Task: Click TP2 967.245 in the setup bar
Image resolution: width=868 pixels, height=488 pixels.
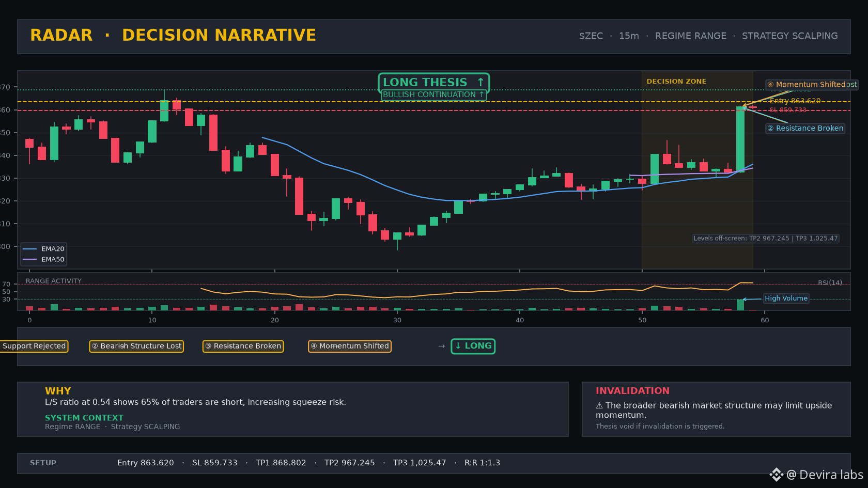Action: coord(350,463)
